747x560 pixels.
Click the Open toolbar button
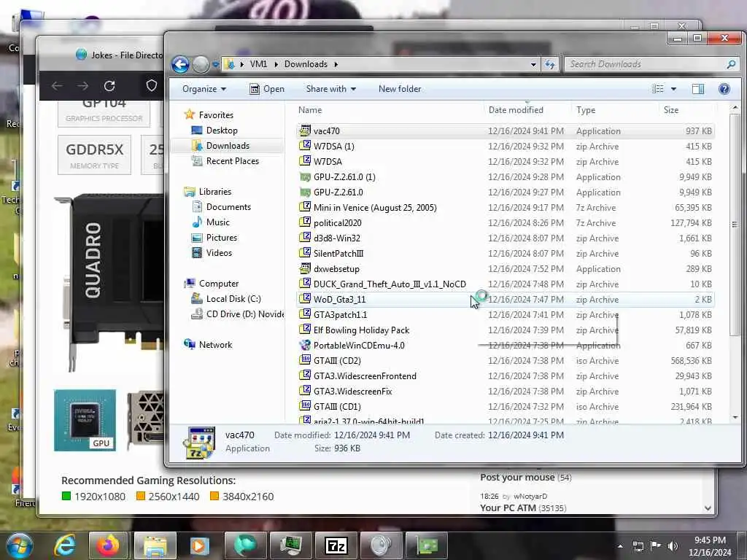coord(267,89)
